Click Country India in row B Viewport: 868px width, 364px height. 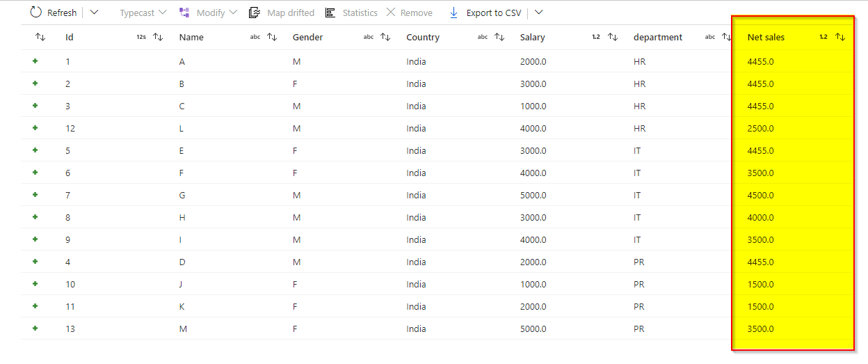(x=416, y=84)
